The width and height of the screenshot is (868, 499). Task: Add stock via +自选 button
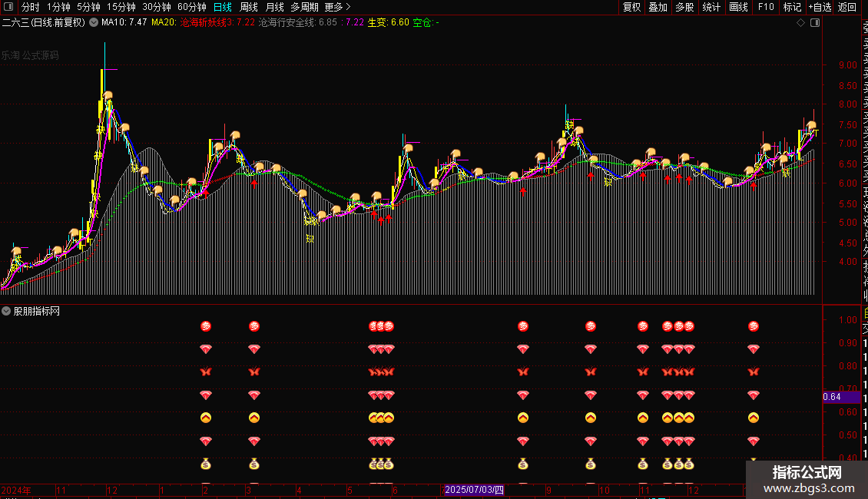click(x=819, y=7)
